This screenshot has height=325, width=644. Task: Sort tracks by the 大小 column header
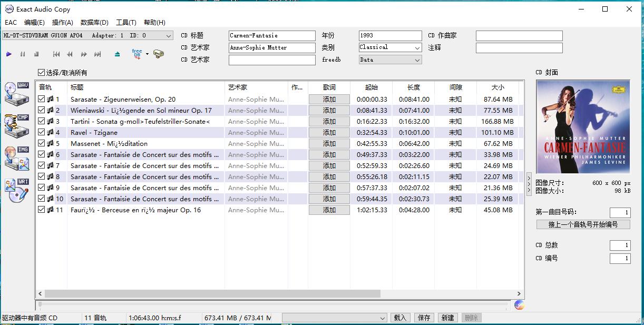coord(497,87)
